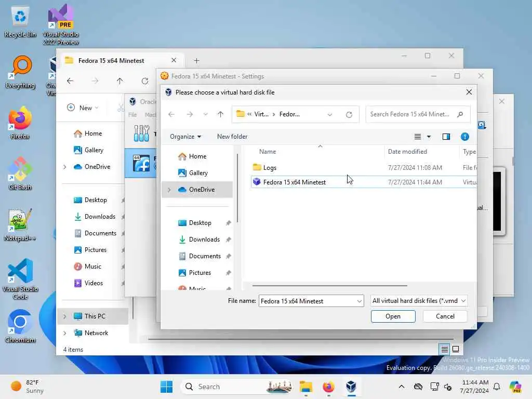Open the File name combo box dropdown

360,301
